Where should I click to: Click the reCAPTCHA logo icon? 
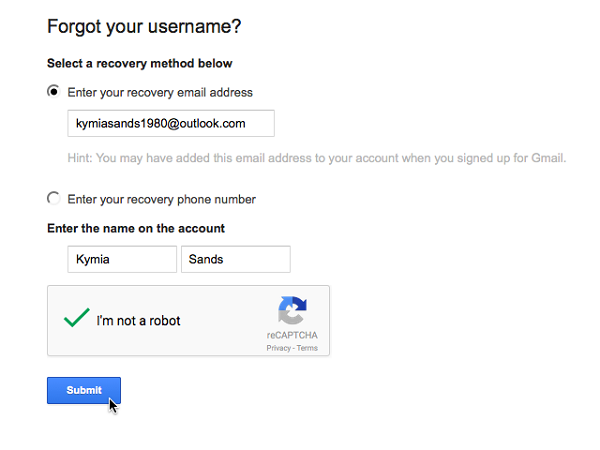pos(292,311)
